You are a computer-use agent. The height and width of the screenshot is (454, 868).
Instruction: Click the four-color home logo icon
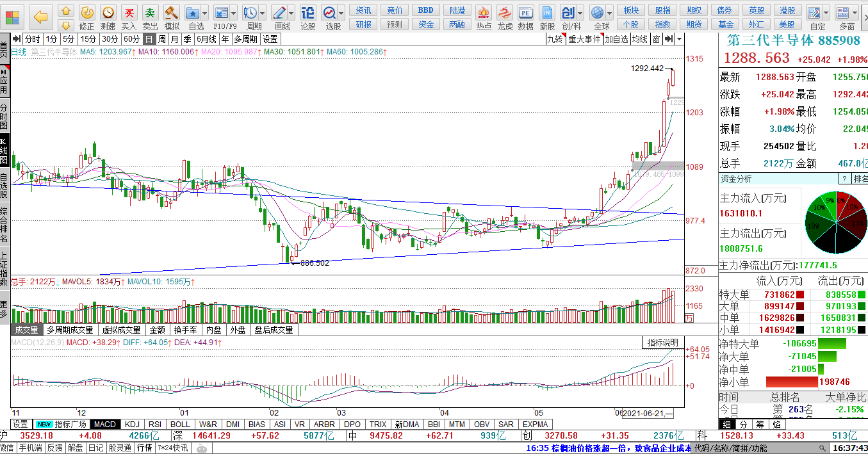[13, 17]
